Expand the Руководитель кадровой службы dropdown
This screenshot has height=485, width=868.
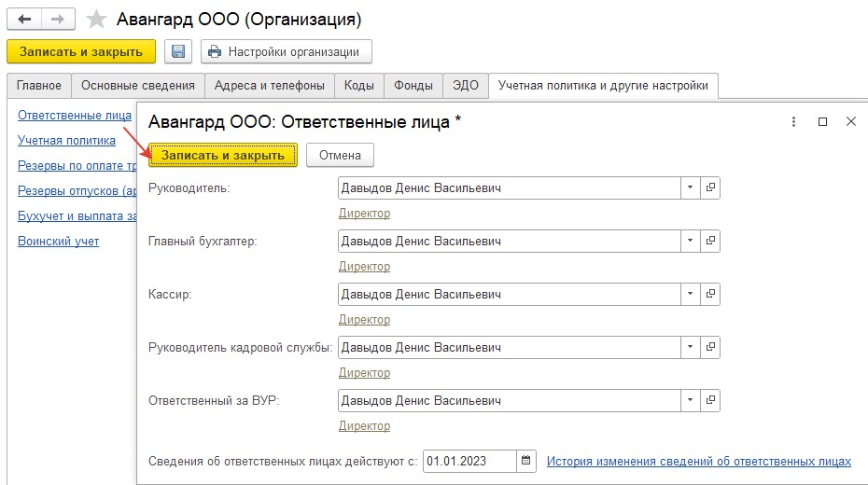coord(691,347)
